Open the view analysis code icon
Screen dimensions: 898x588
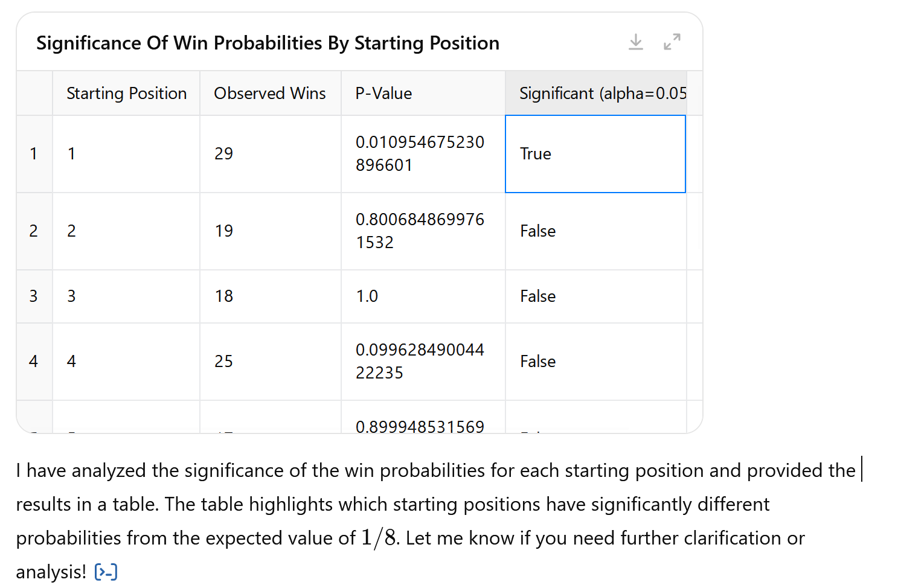point(106,572)
